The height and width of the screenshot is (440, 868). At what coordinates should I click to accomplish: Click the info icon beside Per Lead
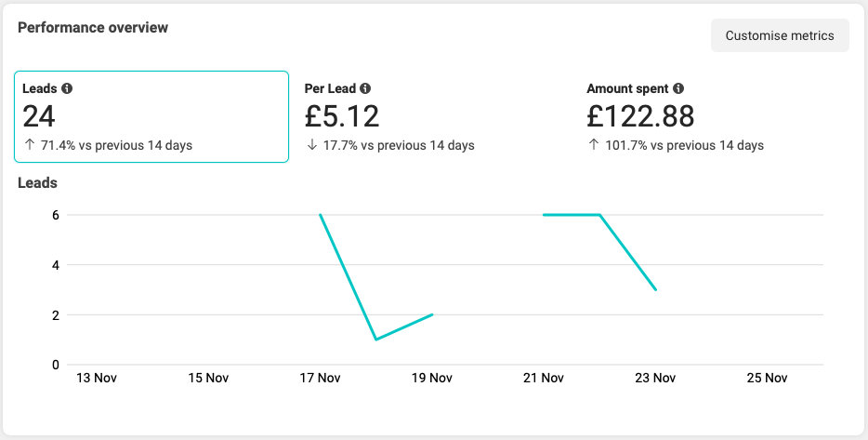pyautogui.click(x=365, y=89)
